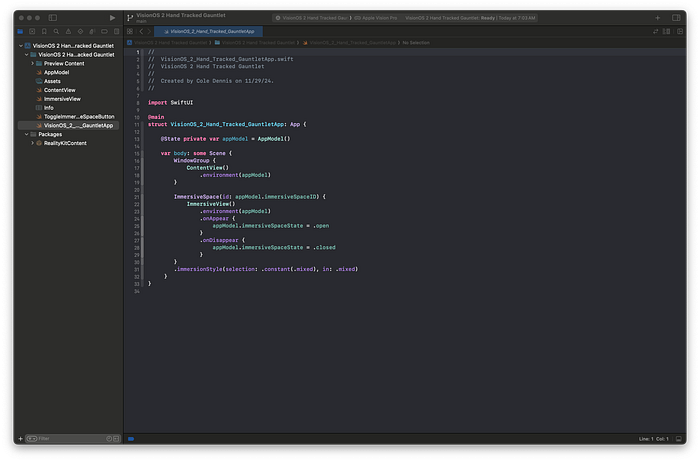Viewport: 700px width, 461px height.
Task: Expand the Preview Content folder
Action: click(32, 64)
